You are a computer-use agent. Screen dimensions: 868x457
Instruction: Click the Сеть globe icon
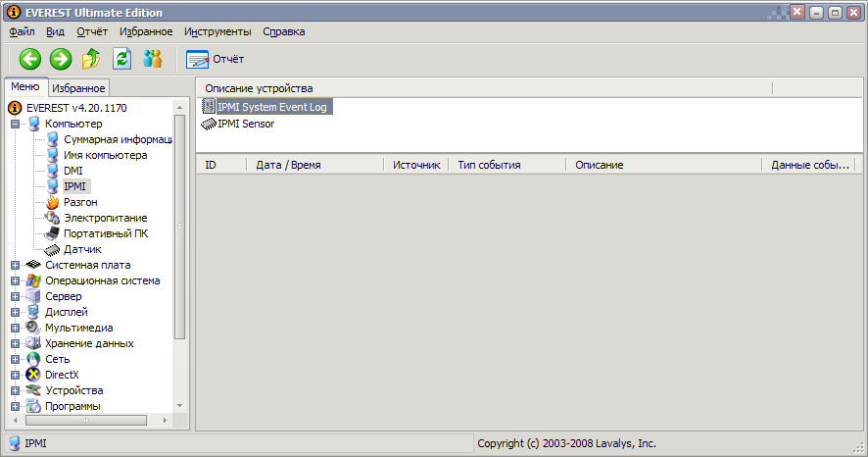(x=33, y=359)
